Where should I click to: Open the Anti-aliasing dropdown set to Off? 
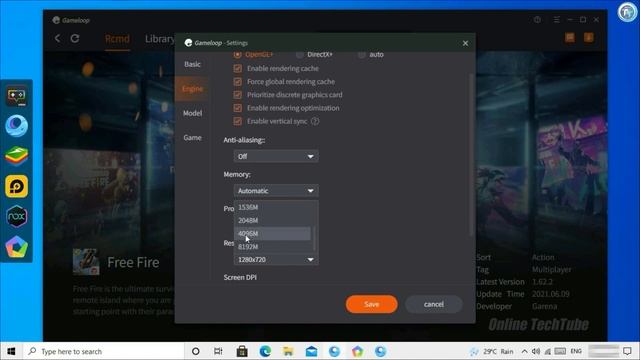point(276,156)
